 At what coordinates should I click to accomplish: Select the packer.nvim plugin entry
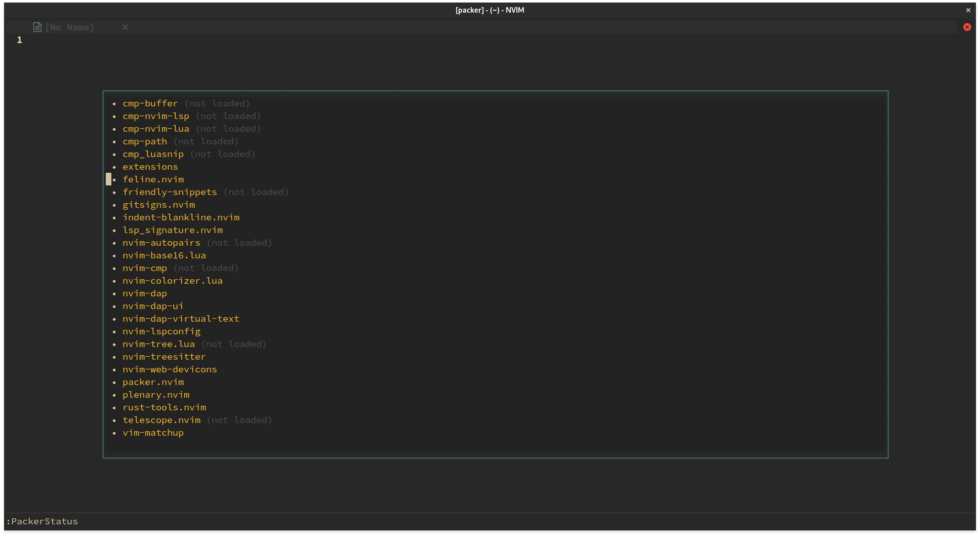click(x=153, y=382)
